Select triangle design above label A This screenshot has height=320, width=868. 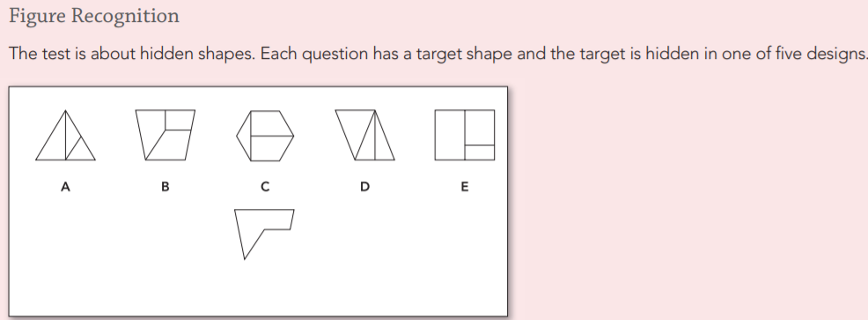[x=65, y=136]
